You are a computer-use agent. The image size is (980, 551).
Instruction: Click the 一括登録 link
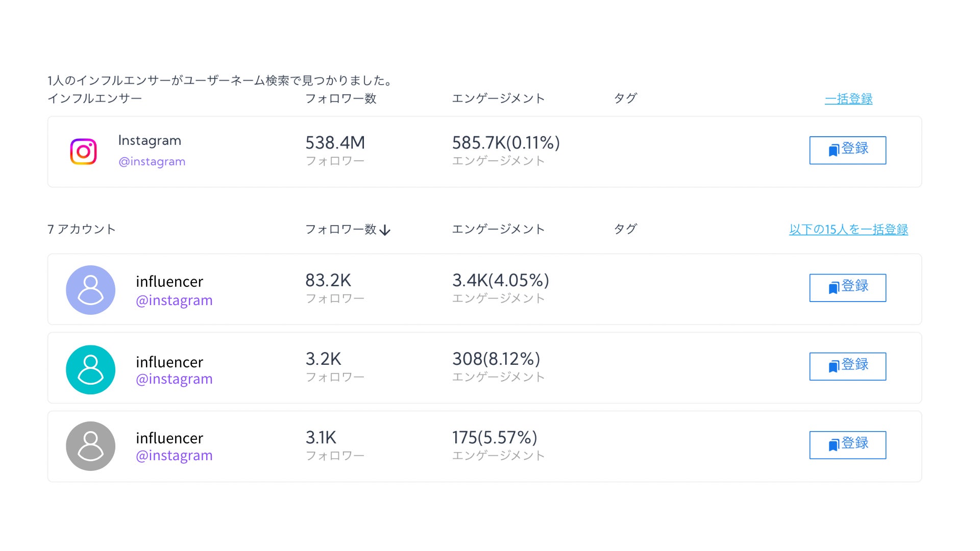pyautogui.click(x=848, y=98)
